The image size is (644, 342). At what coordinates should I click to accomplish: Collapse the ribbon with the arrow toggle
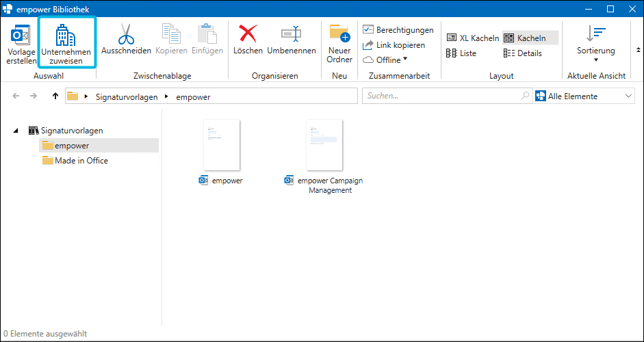coord(639,50)
